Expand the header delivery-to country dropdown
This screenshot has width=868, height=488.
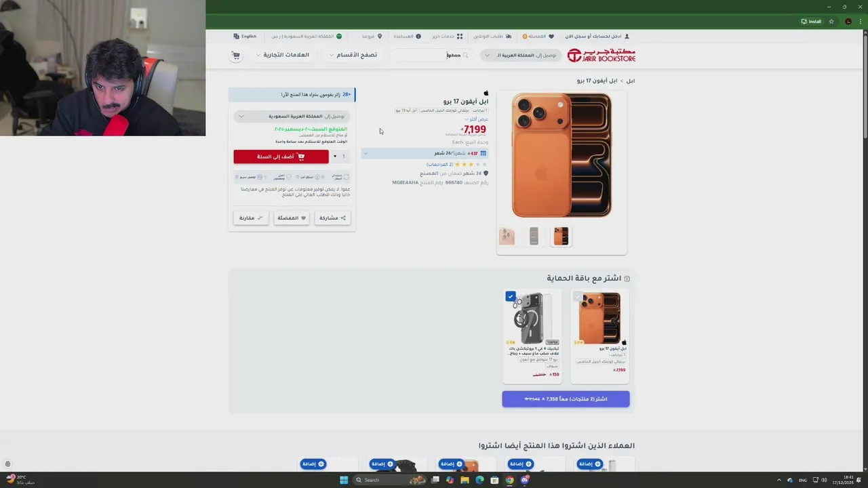coord(520,55)
